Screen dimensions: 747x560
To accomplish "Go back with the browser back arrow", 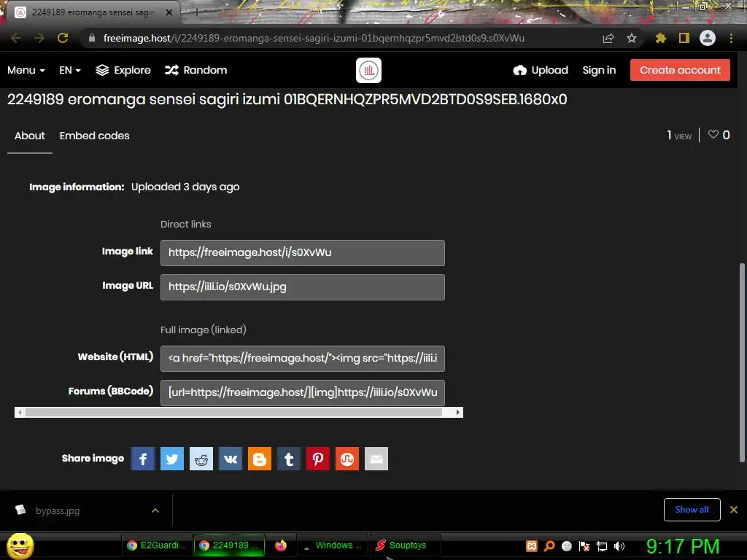I will pos(16,38).
